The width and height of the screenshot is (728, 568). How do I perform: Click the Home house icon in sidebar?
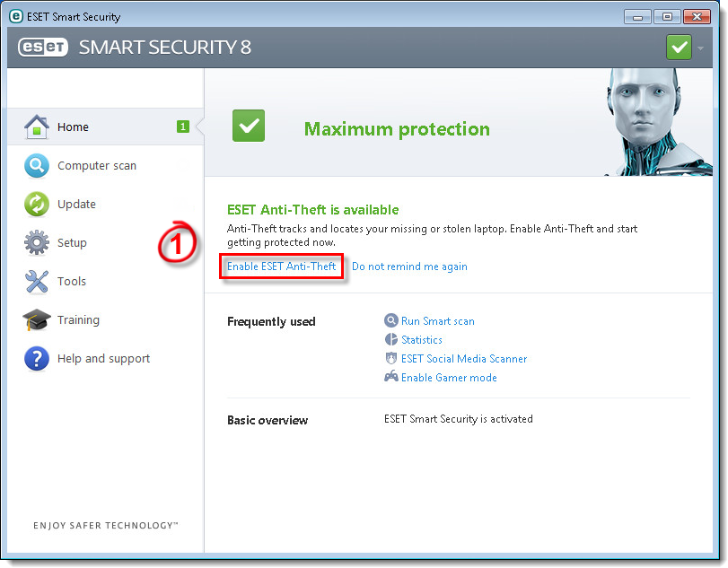click(x=36, y=127)
